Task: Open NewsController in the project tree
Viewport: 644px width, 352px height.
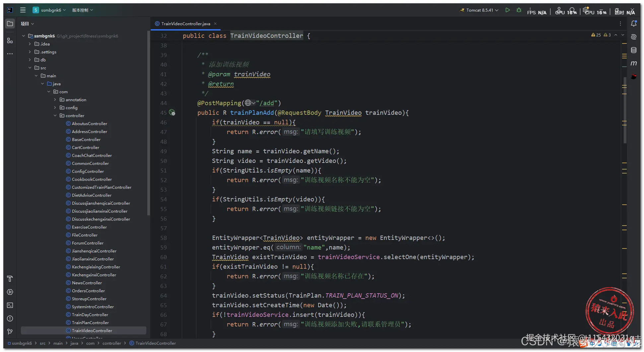Action: click(x=84, y=283)
